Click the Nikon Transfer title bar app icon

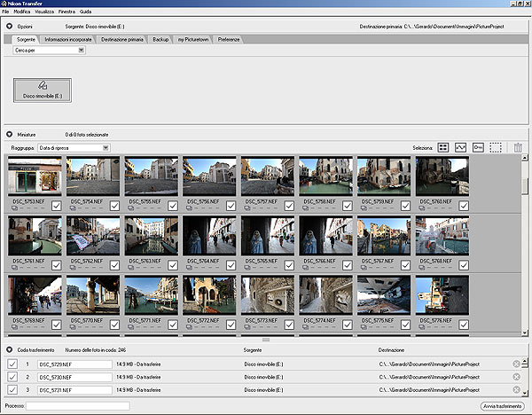4,4
